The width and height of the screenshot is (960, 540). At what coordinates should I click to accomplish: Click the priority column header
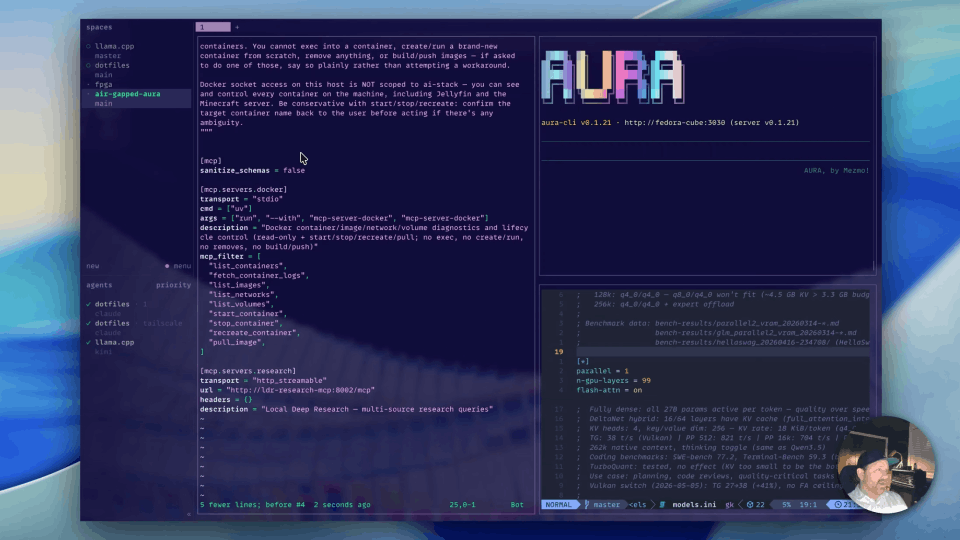(173, 285)
